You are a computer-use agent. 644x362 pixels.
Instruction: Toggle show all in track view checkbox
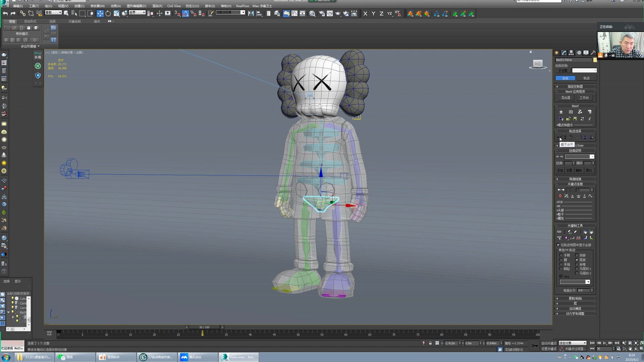[x=558, y=245]
